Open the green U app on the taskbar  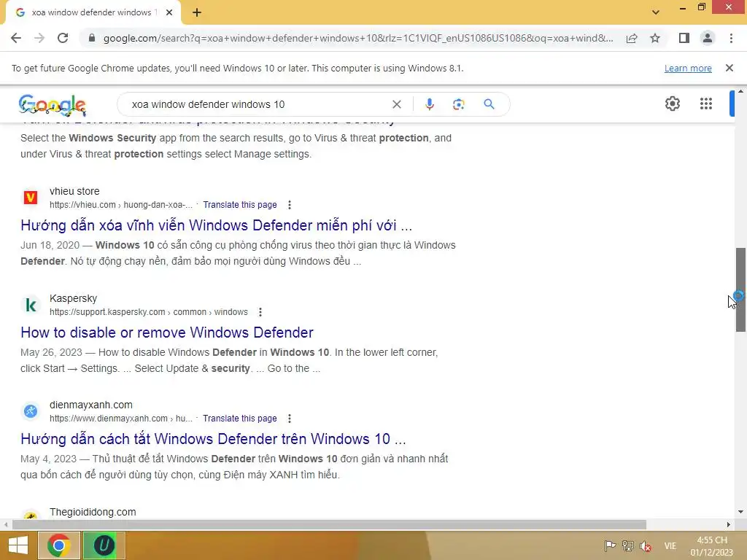point(104,545)
